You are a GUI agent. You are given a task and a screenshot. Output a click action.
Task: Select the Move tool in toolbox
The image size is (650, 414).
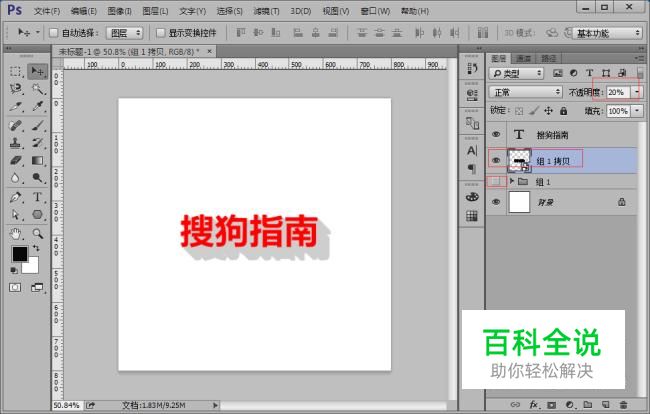(x=37, y=71)
